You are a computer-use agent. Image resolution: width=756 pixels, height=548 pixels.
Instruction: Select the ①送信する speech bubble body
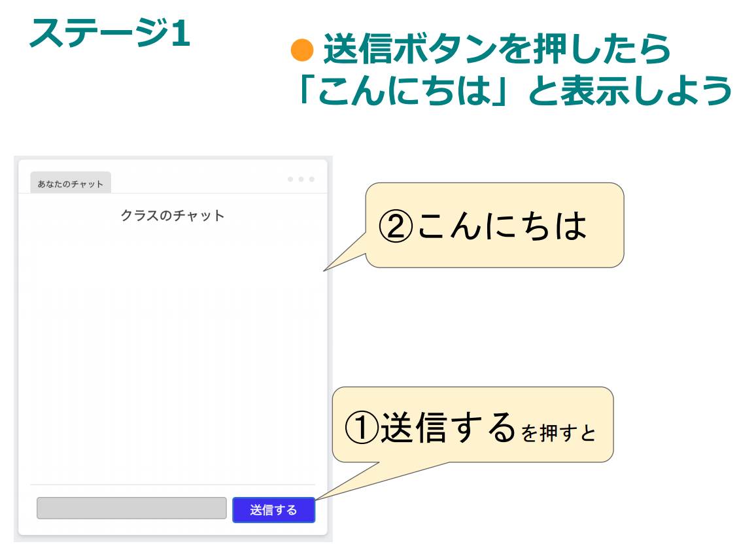[x=473, y=424]
